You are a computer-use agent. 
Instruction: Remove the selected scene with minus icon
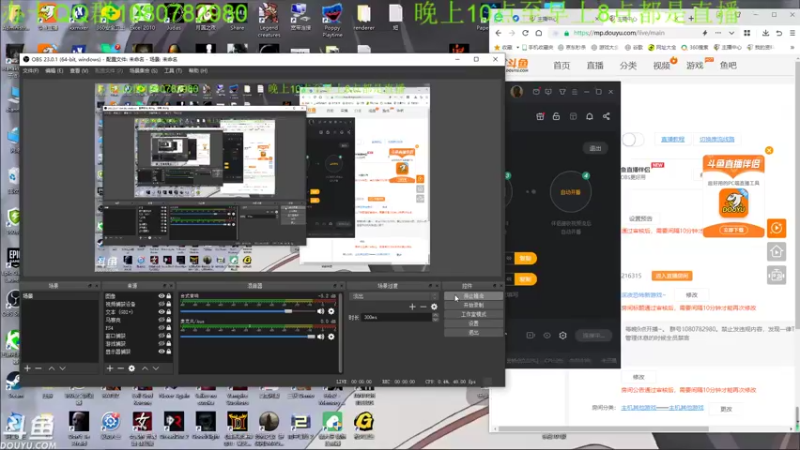point(38,368)
